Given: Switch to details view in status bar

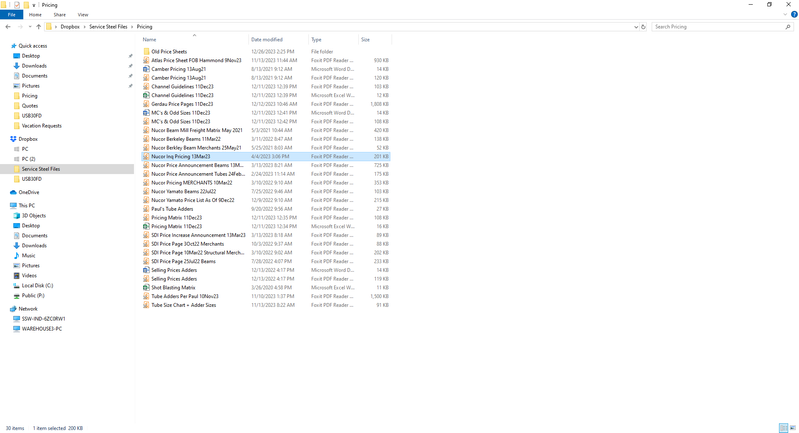Looking at the screenshot, I should (x=783, y=428).
